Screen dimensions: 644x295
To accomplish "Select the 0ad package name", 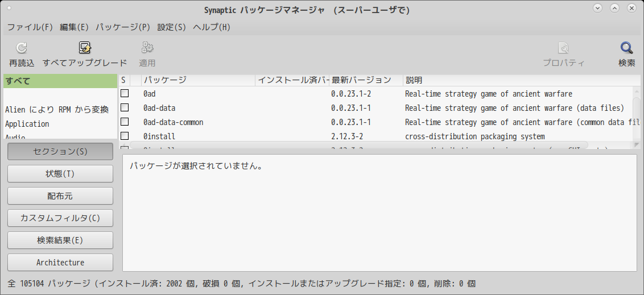I will tap(150, 94).
